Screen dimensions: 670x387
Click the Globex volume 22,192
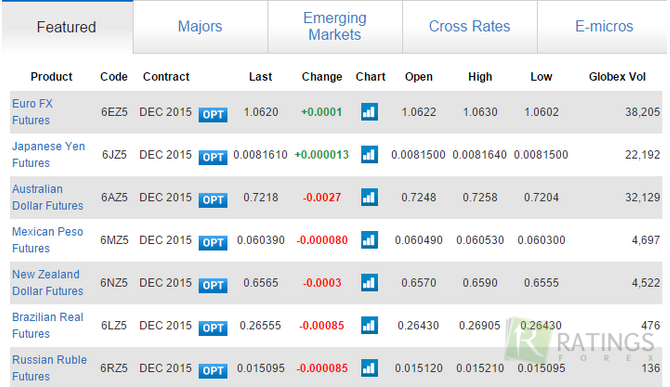643,155
